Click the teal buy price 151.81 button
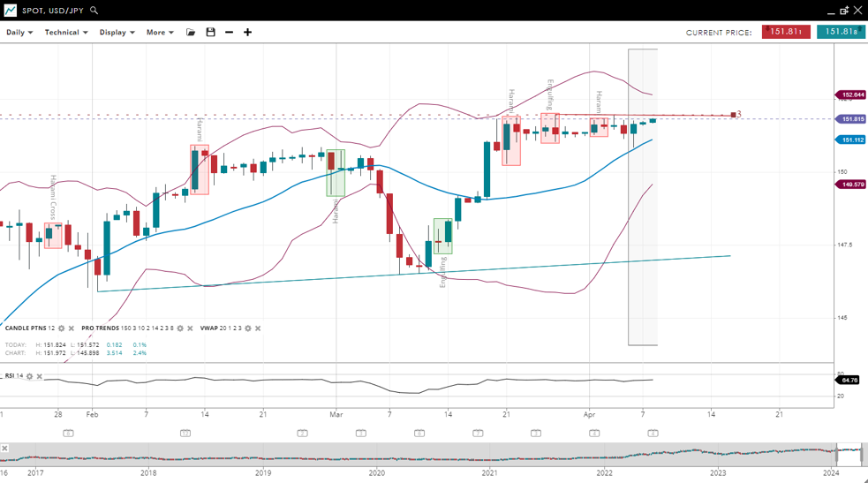Viewport: 868px width, 483px height. [840, 32]
